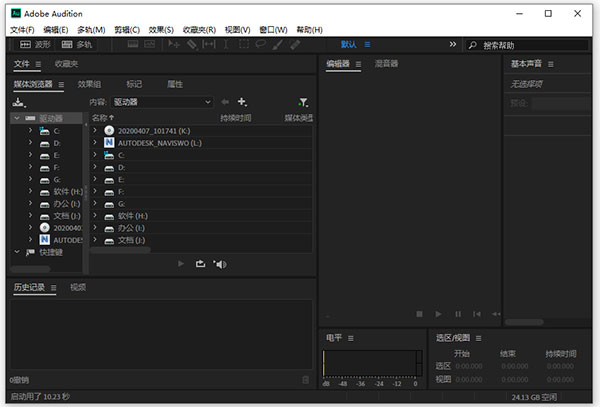The width and height of the screenshot is (600, 407).
Task: Expand the 软件 (H:) drive in left tree
Action: click(x=30, y=191)
